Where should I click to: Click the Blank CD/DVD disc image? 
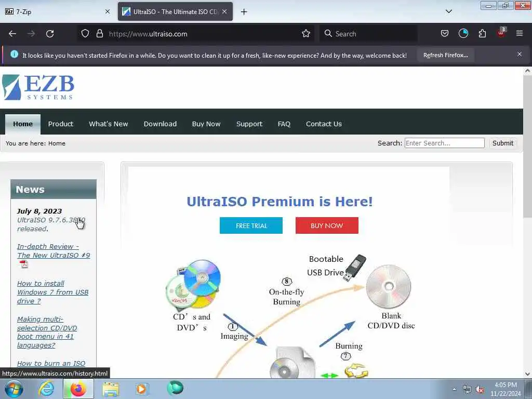tap(389, 286)
